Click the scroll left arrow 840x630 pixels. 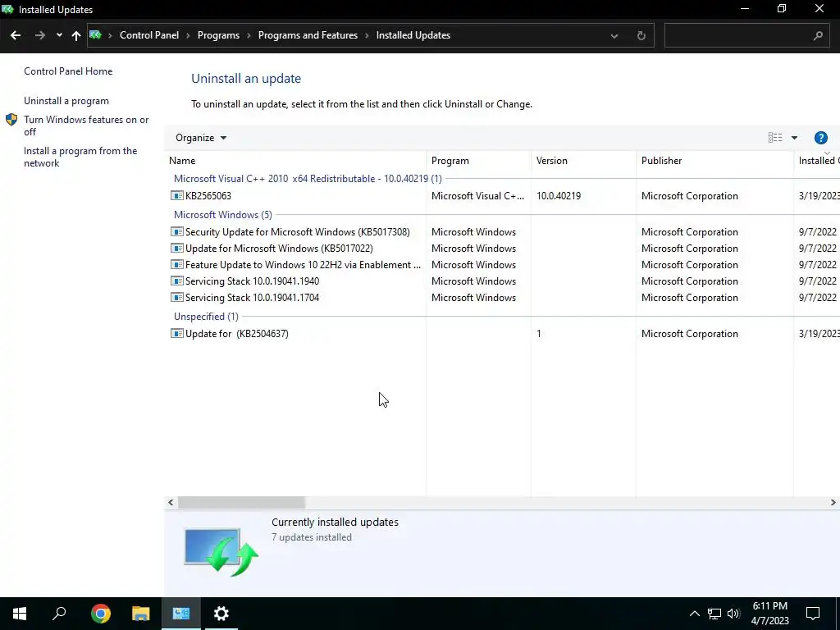point(171,503)
